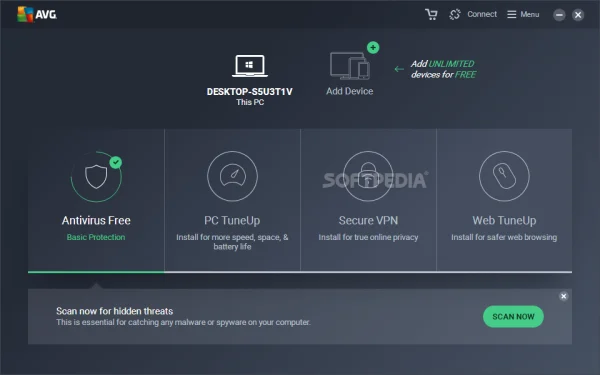Image resolution: width=600 pixels, height=375 pixels.
Task: Open the Secure VPN padlock icon
Action: coord(368,176)
